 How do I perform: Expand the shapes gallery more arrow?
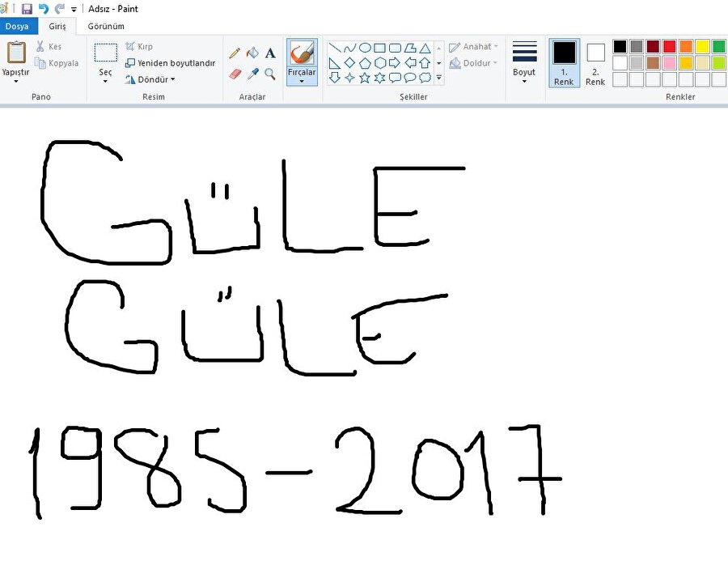pyautogui.click(x=439, y=78)
